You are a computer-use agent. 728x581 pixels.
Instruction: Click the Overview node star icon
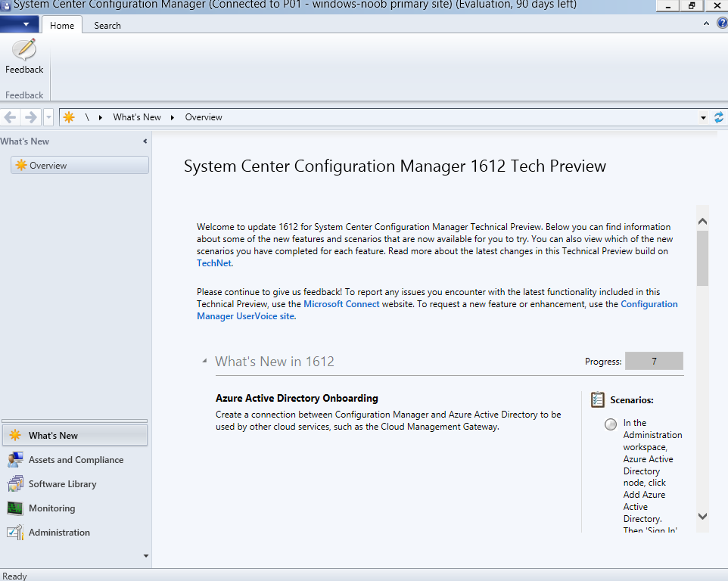[21, 165]
